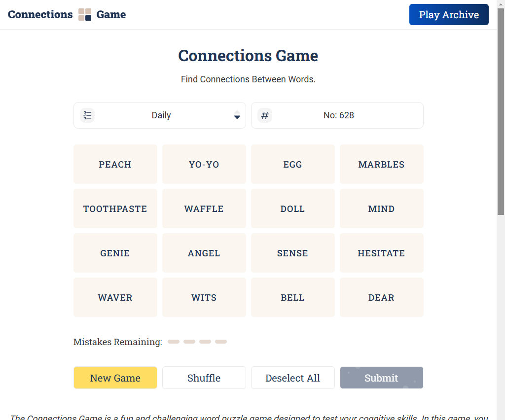Expand the Daily game type selector

pos(161,115)
